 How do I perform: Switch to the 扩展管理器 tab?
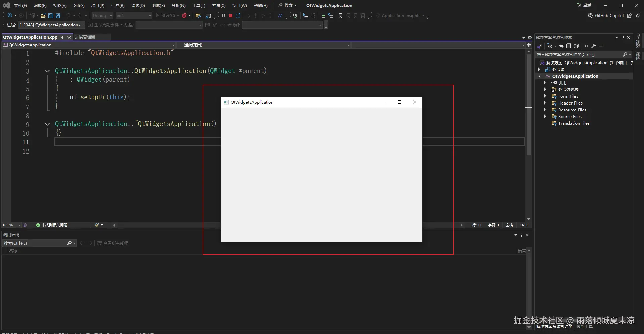(x=85, y=37)
